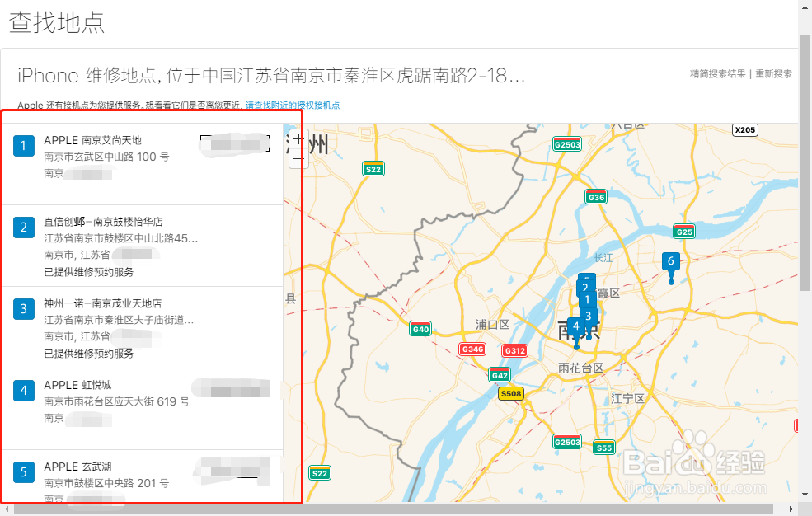Click the 重新搜索 link
The height and width of the screenshot is (516, 812).
(x=774, y=73)
